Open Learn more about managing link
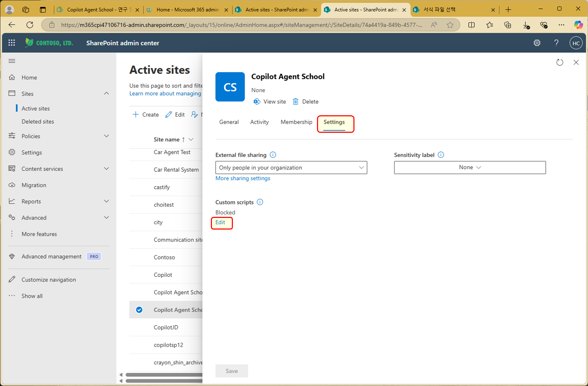588x386 pixels. pyautogui.click(x=165, y=94)
